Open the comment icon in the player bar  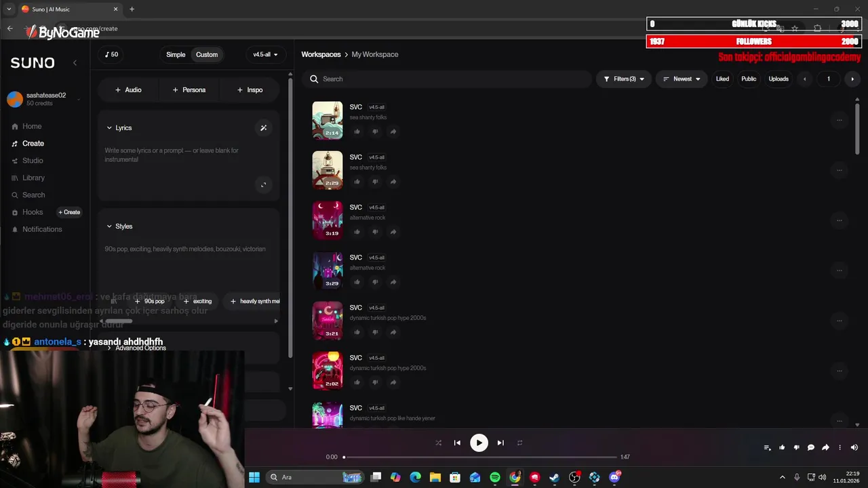pyautogui.click(x=810, y=447)
